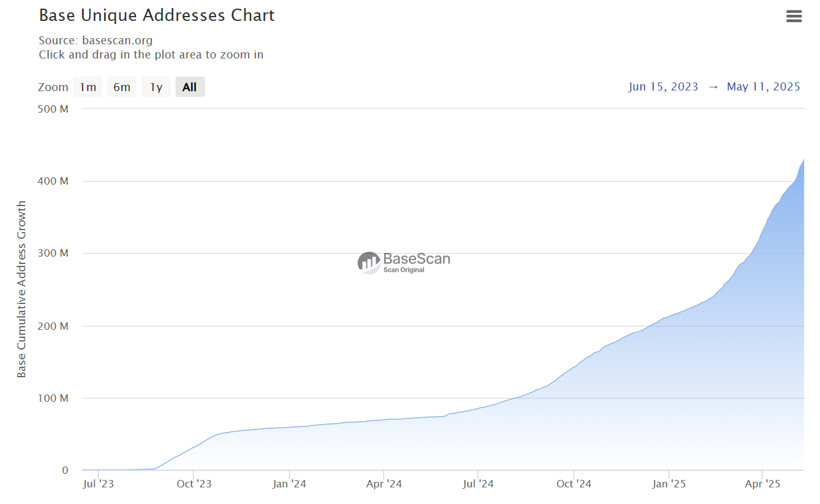820x504 pixels.
Task: Click the Apr '24 x-axis label
Action: tap(384, 484)
